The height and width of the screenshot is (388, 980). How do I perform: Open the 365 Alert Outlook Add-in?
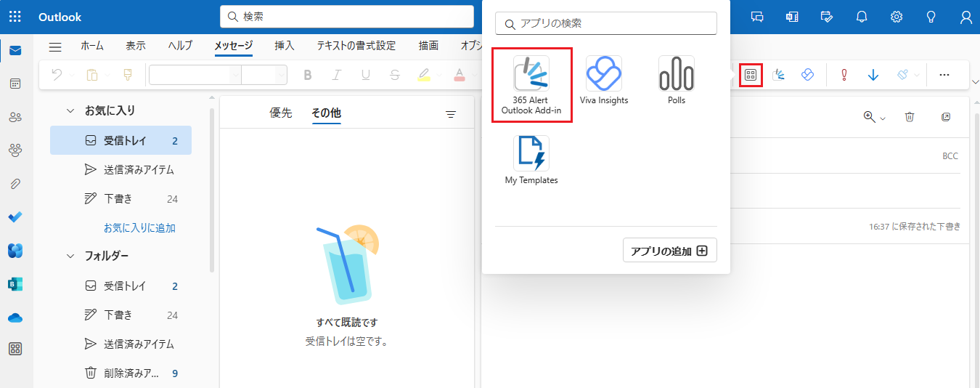tap(531, 84)
